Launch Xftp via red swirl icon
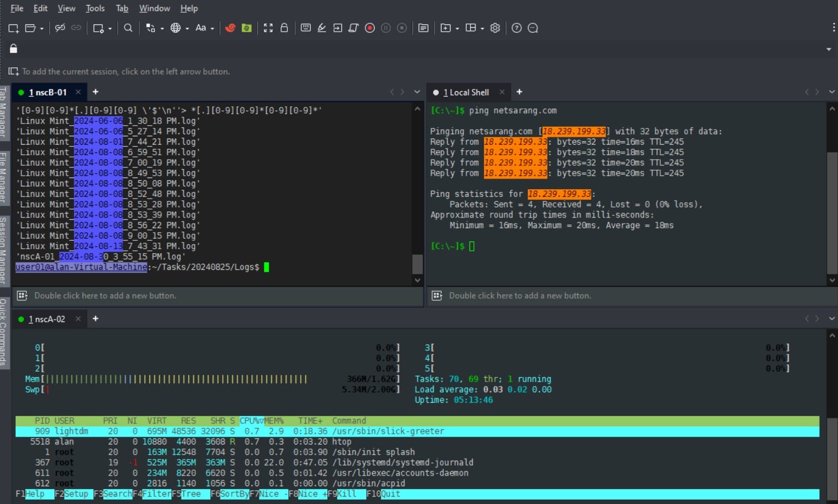 (230, 28)
